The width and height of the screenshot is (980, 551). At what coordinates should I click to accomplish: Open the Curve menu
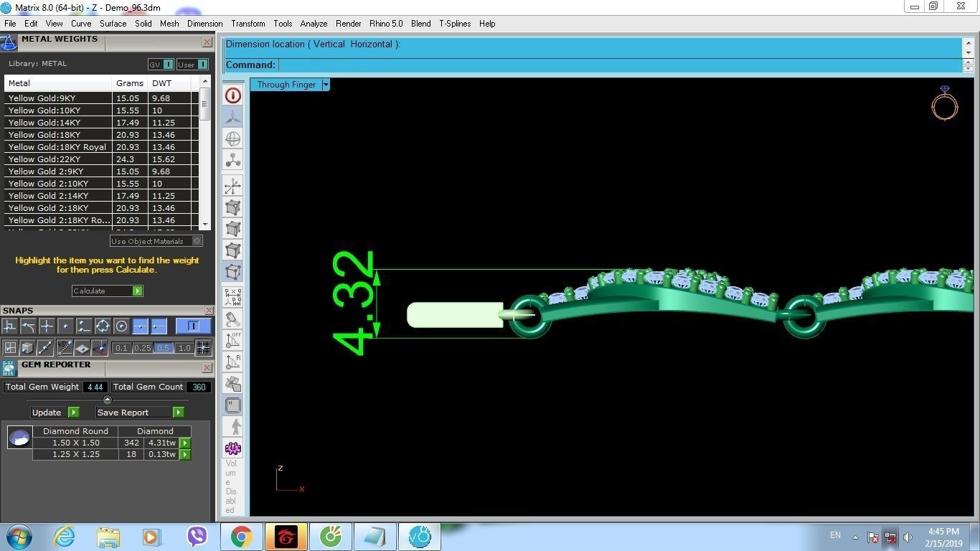81,24
